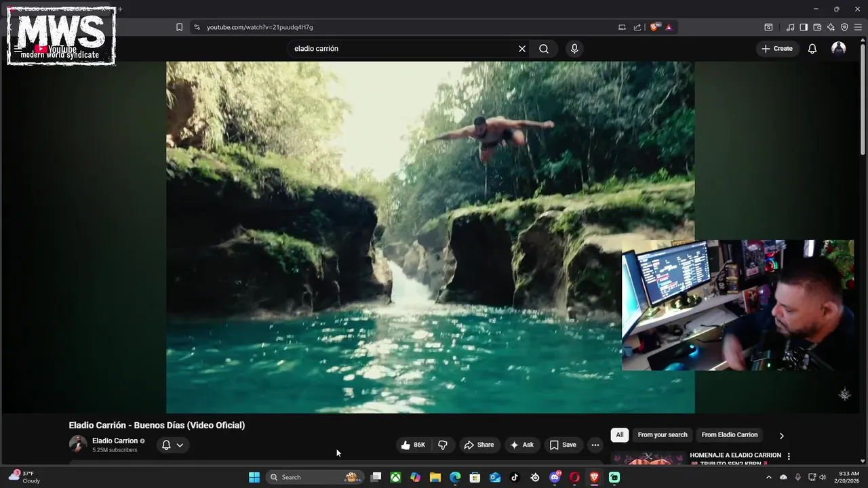Open Brave Shields lion icon

pyautogui.click(x=654, y=27)
